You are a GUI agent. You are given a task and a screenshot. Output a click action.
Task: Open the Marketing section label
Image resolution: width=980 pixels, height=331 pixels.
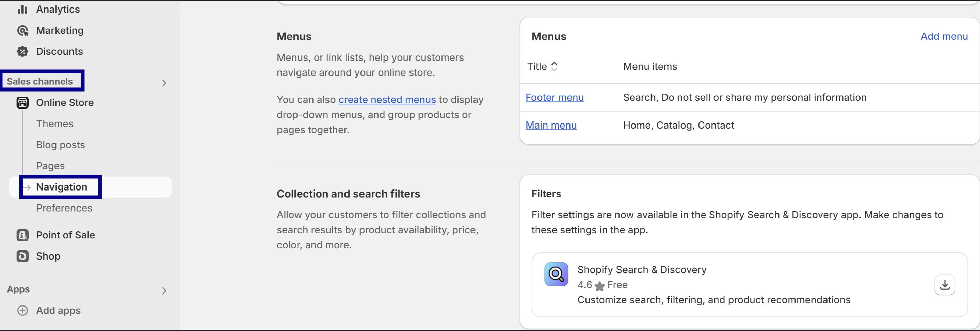(x=60, y=30)
